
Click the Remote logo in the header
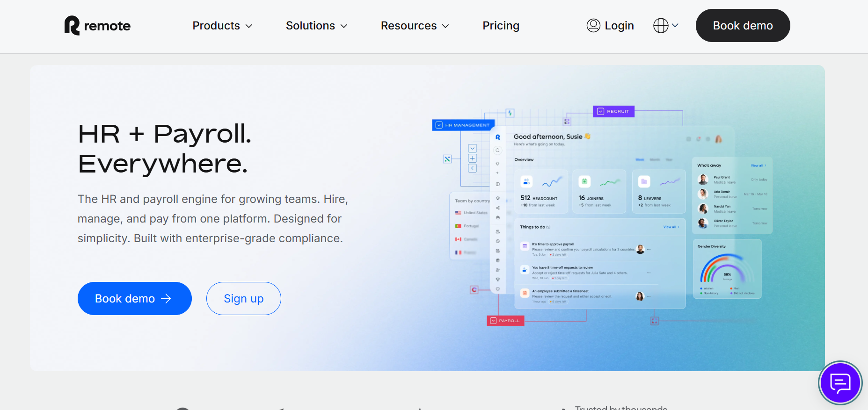pos(97,26)
